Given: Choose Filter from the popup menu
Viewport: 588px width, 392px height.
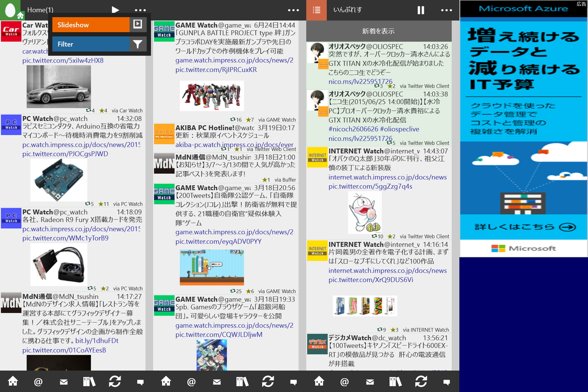Looking at the screenshot, I should click(91, 44).
